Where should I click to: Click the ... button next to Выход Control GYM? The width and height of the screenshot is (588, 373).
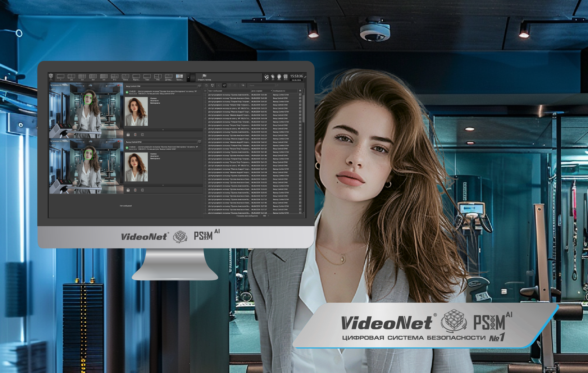(x=200, y=142)
